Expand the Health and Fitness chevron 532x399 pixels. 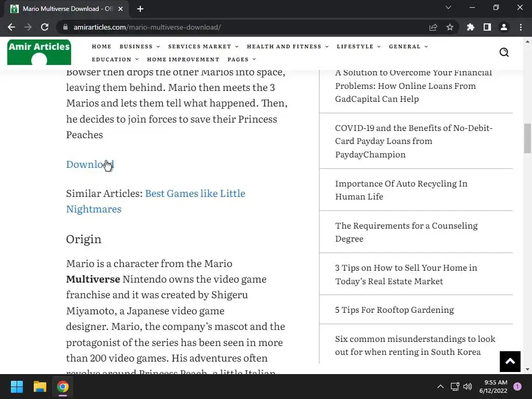click(327, 47)
